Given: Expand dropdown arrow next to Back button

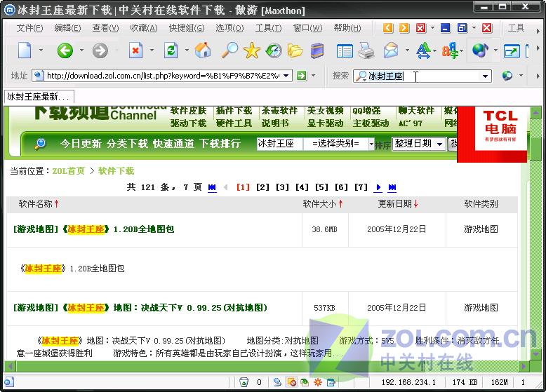Looking at the screenshot, I should point(81,50).
